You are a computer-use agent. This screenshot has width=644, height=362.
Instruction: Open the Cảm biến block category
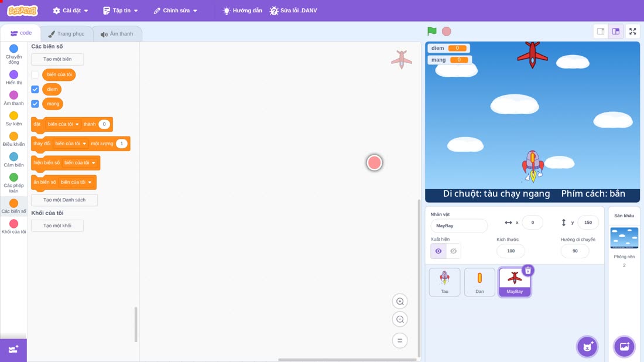tap(13, 159)
